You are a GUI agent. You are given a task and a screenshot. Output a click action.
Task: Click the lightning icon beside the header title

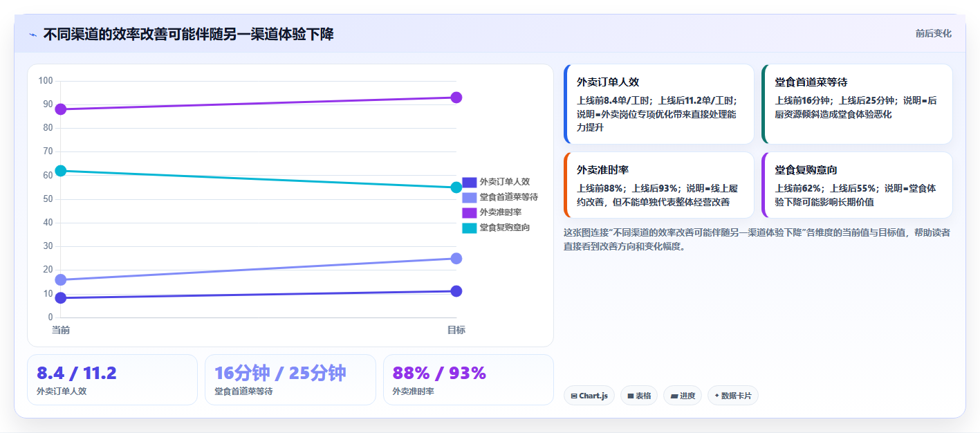(x=33, y=35)
